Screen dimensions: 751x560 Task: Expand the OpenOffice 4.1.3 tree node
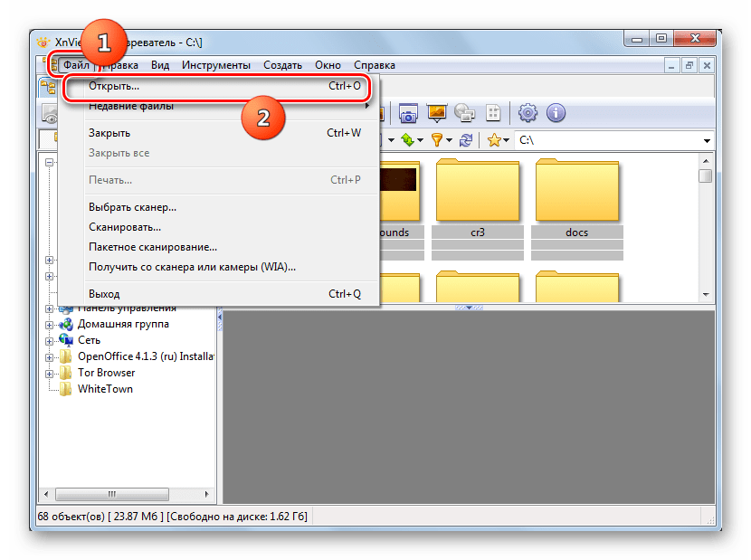coord(50,357)
